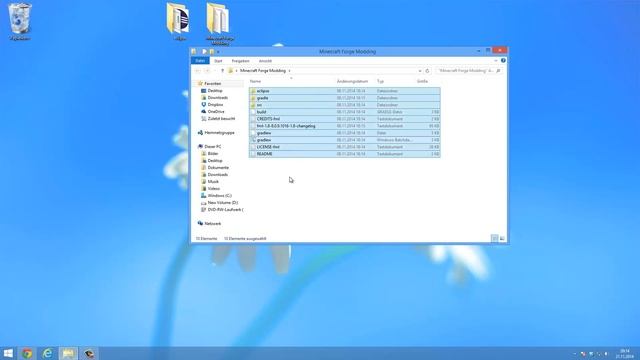Select the README text document
Screen dimensions: 640x360
(x=344, y=154)
